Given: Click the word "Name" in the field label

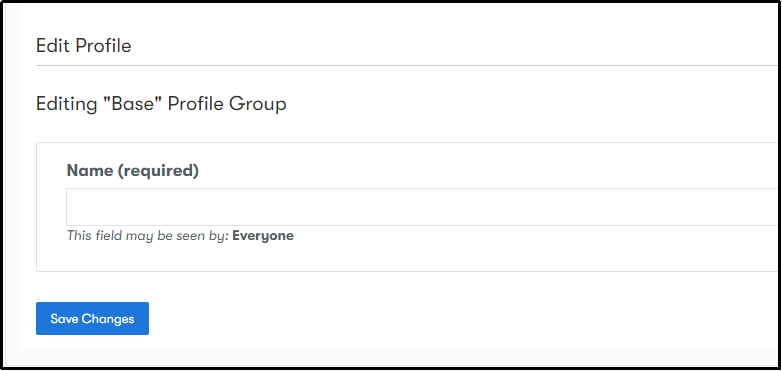Looking at the screenshot, I should tap(90, 171).
